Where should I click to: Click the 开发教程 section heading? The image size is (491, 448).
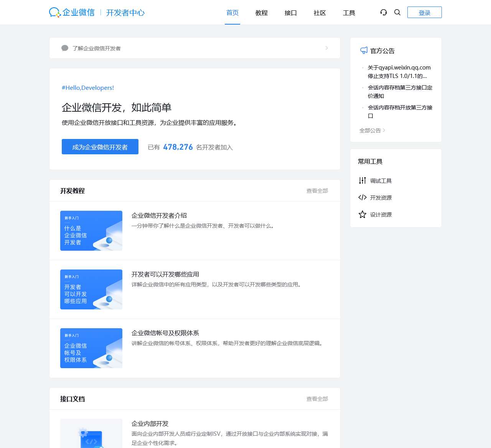coord(72,191)
